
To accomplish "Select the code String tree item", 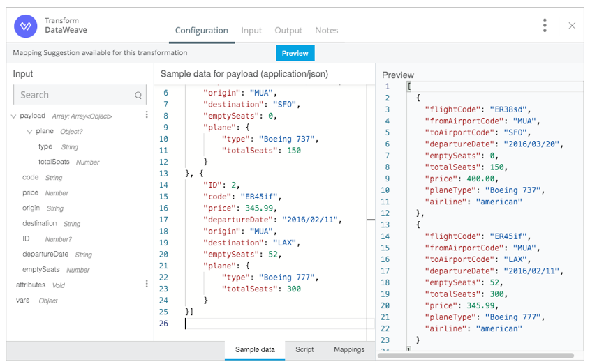I will (x=42, y=178).
